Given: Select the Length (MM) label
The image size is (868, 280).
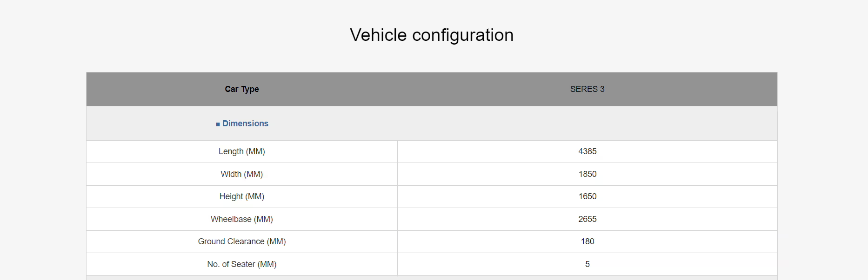Looking at the screenshot, I should point(241,151).
